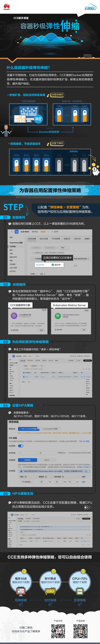100x644 pixels.
Task: Expand the 导出 dropdown button
Action: [x=63, y=248]
